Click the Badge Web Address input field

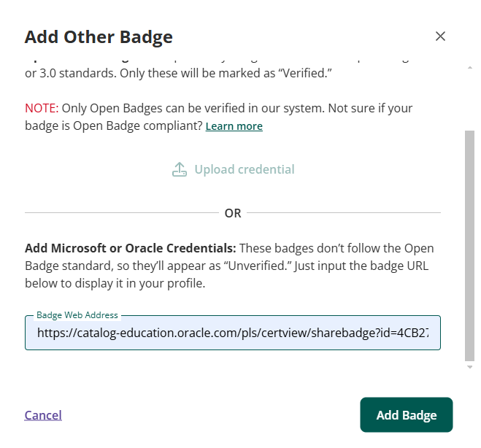(x=233, y=333)
